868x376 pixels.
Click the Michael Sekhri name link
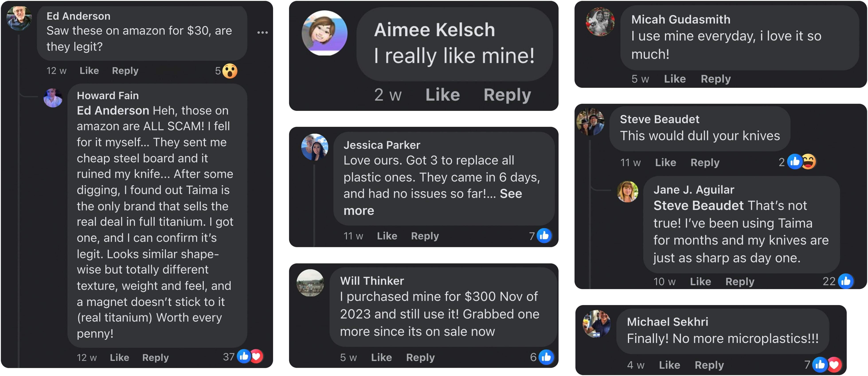[667, 322]
